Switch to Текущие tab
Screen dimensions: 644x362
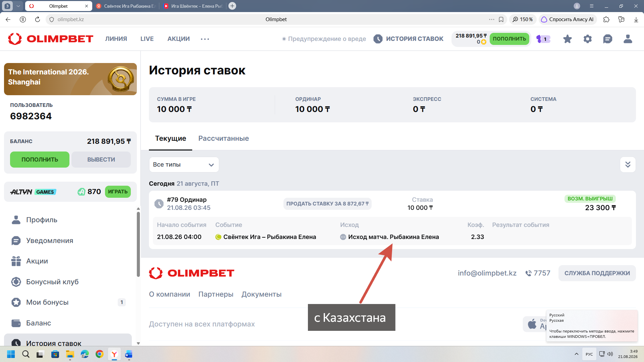pos(170,138)
